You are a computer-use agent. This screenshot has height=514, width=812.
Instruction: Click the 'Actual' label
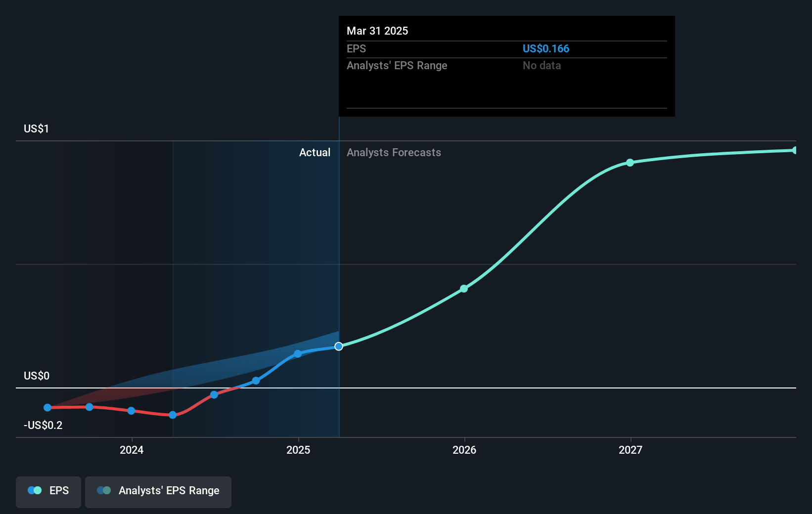pyautogui.click(x=315, y=152)
